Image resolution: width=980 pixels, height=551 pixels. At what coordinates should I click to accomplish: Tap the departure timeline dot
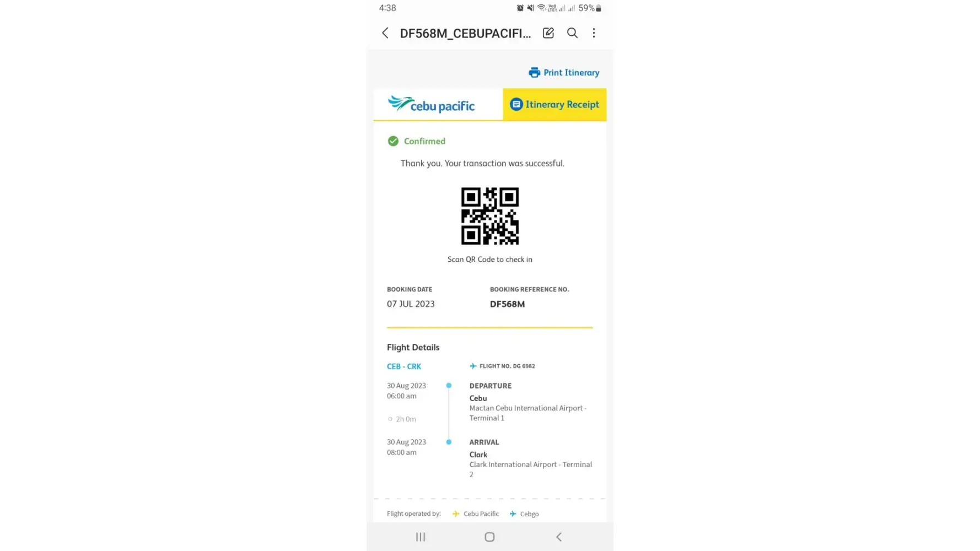449,386
